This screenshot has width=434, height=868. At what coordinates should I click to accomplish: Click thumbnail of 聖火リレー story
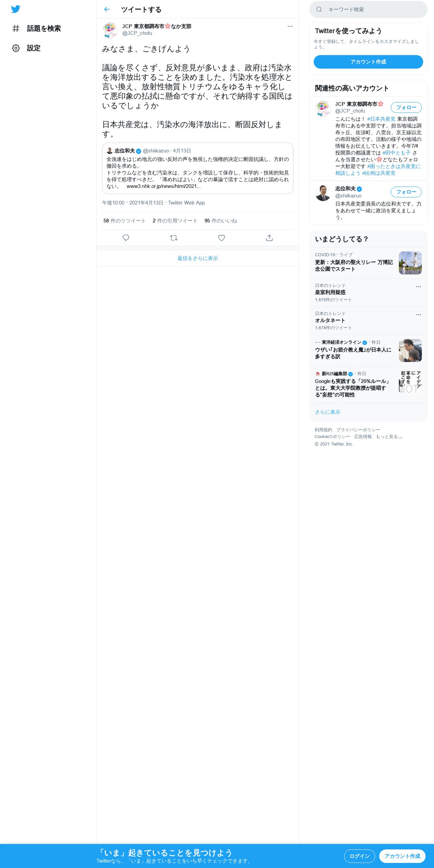pyautogui.click(x=410, y=263)
